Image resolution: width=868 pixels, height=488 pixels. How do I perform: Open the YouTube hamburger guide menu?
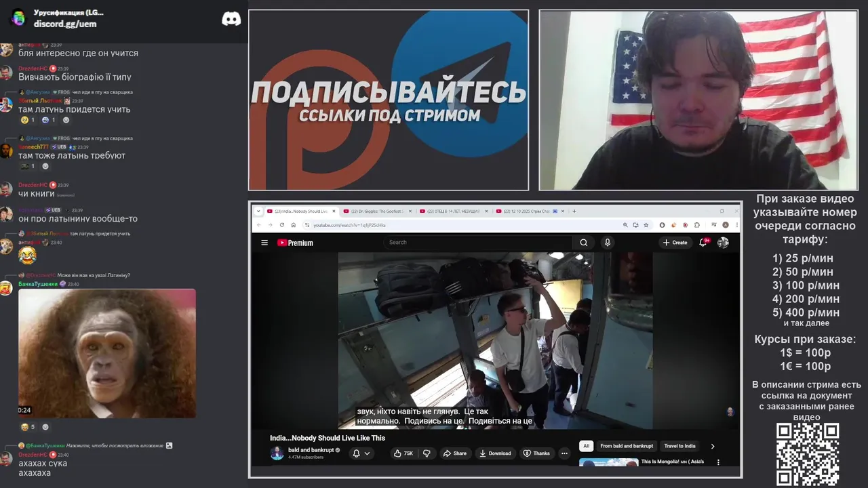[x=264, y=243]
